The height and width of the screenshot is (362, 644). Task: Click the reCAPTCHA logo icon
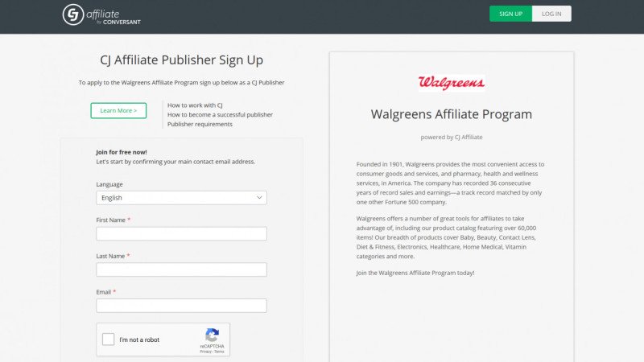pyautogui.click(x=212, y=335)
